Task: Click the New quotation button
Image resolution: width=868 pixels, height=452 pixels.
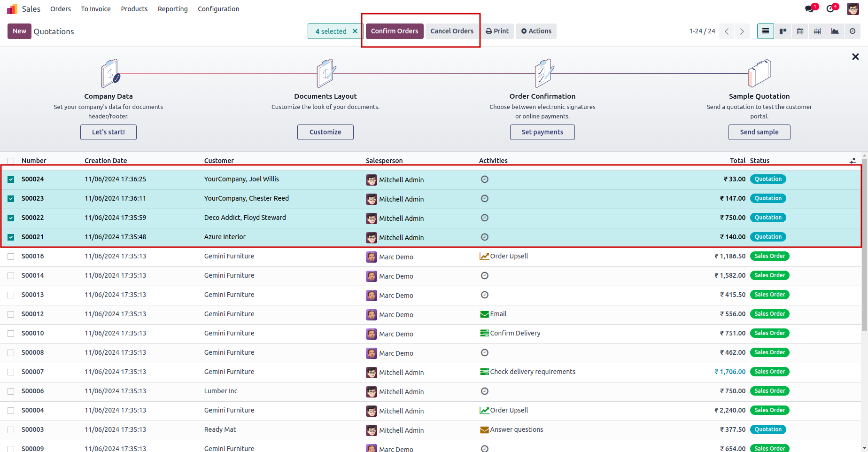Action: (19, 31)
